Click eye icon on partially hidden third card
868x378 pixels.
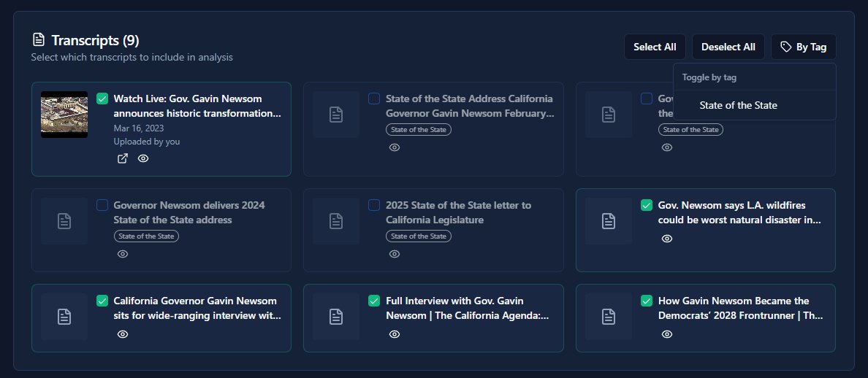(x=667, y=147)
